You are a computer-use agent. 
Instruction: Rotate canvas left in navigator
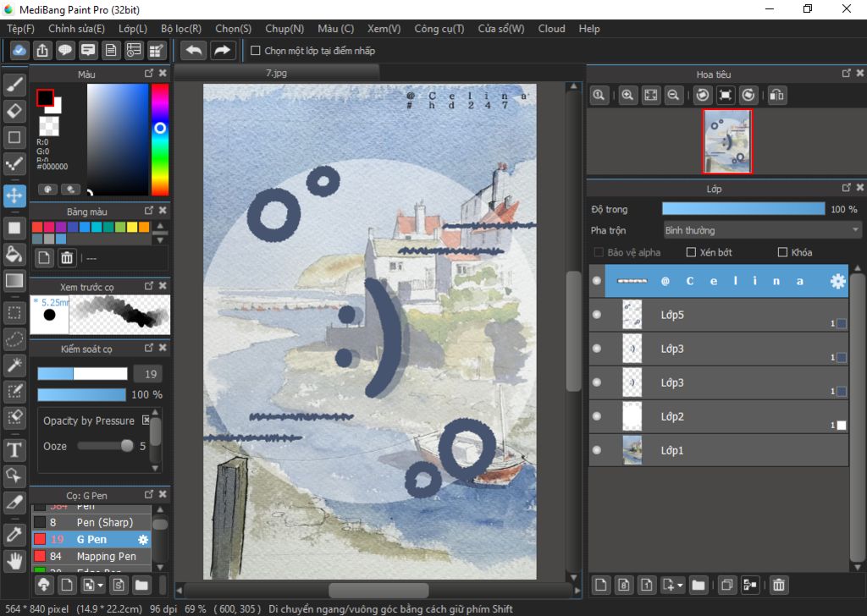point(703,95)
